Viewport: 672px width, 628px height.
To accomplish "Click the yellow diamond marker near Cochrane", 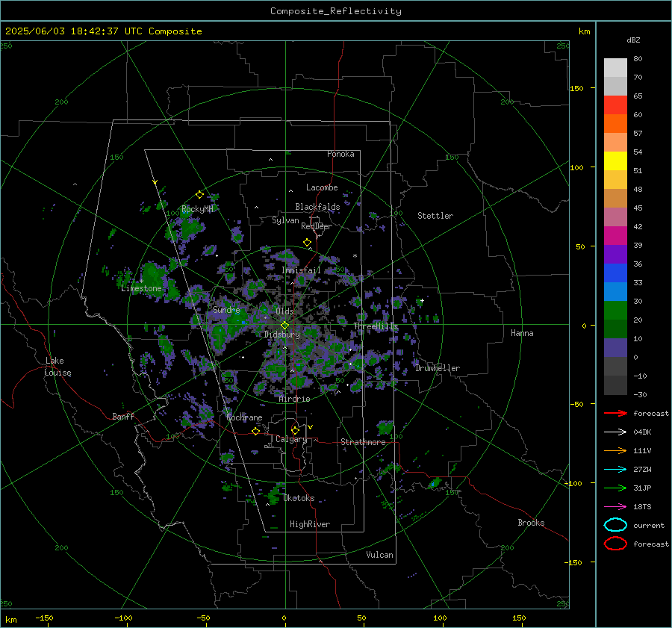I will (x=256, y=432).
